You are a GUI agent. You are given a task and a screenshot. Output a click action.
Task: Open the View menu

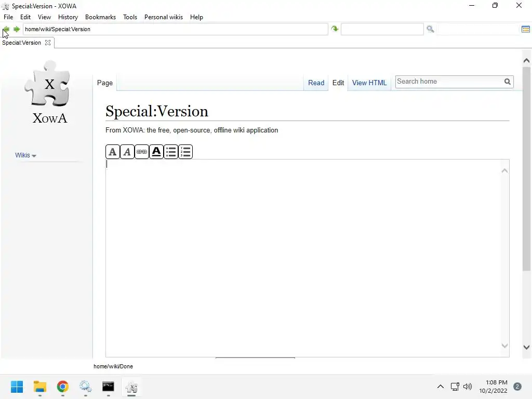[x=45, y=17]
